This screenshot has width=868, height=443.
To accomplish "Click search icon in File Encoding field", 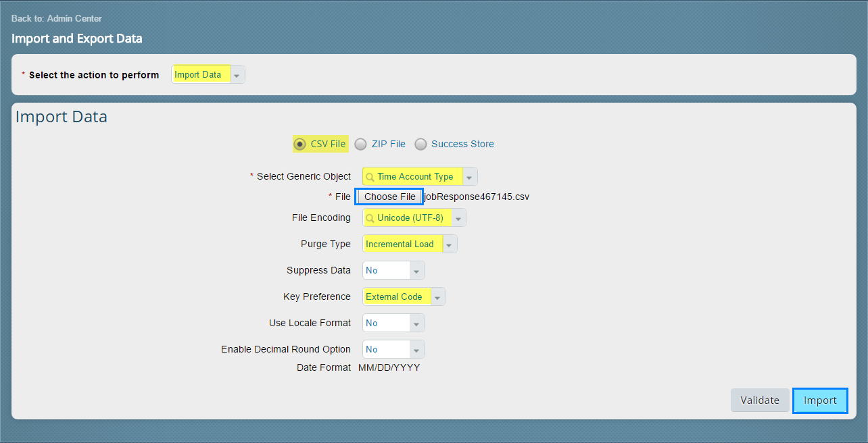I will [370, 218].
